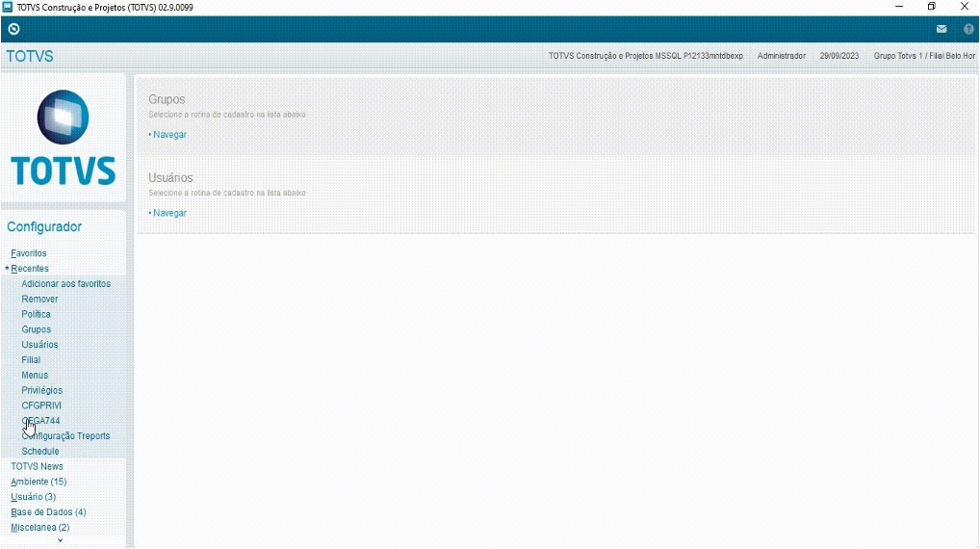
Task: Click TOTVS Construção e Projetos MSSQL environment text
Action: (x=646, y=56)
